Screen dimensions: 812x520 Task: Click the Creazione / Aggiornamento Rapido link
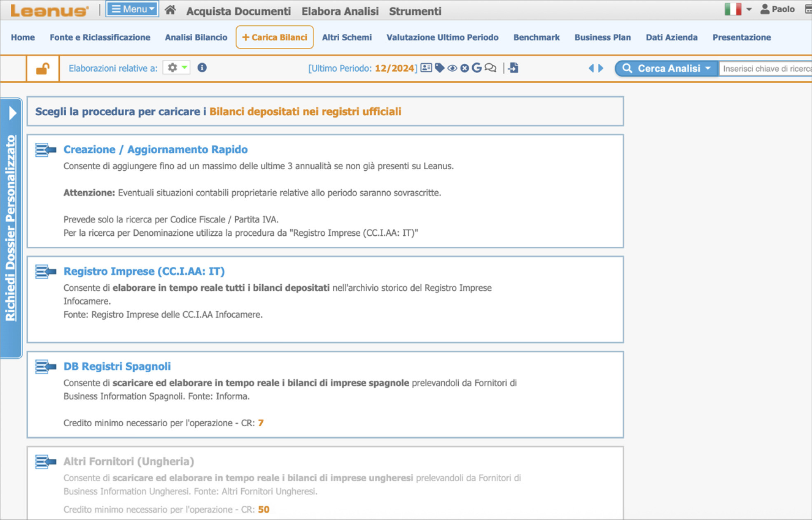point(155,149)
